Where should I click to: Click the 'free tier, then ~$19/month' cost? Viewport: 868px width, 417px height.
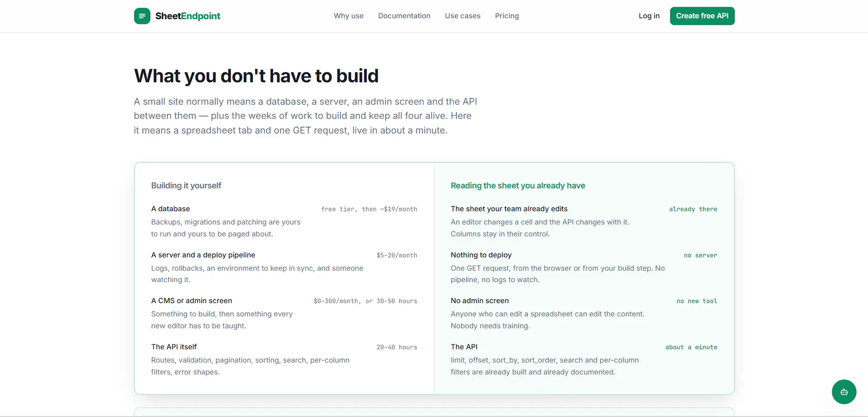click(x=369, y=209)
